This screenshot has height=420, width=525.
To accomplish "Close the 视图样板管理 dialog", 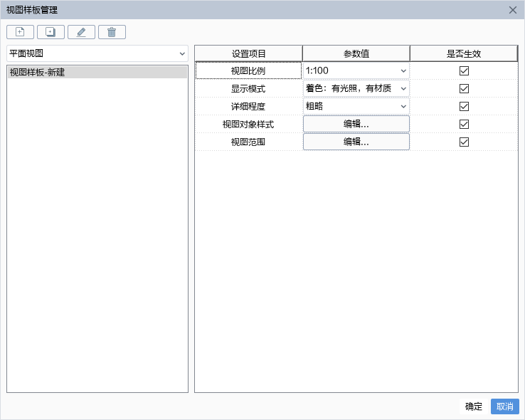I will [513, 10].
